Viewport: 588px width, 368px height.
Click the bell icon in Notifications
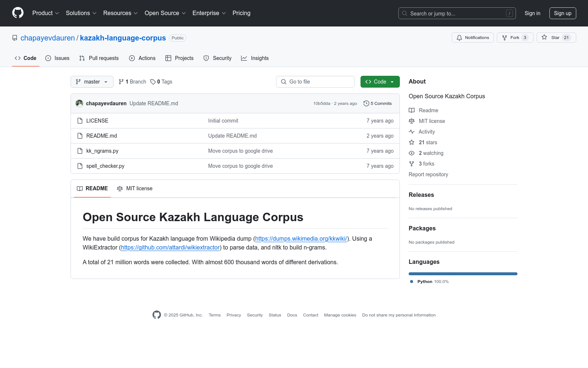459,38
